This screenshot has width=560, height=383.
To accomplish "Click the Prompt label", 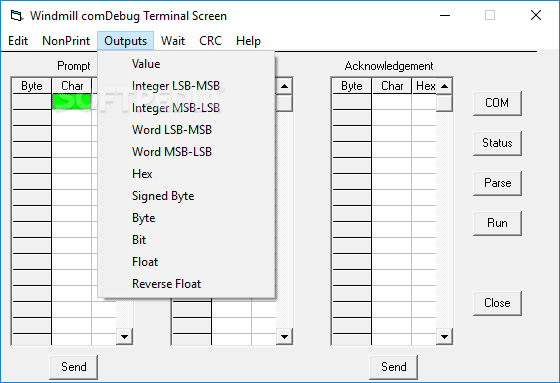I will pyautogui.click(x=74, y=66).
